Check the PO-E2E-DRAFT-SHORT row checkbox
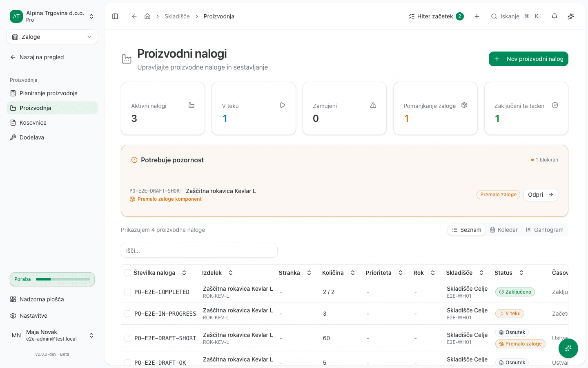Image resolution: width=588 pixels, height=368 pixels. (x=128, y=338)
